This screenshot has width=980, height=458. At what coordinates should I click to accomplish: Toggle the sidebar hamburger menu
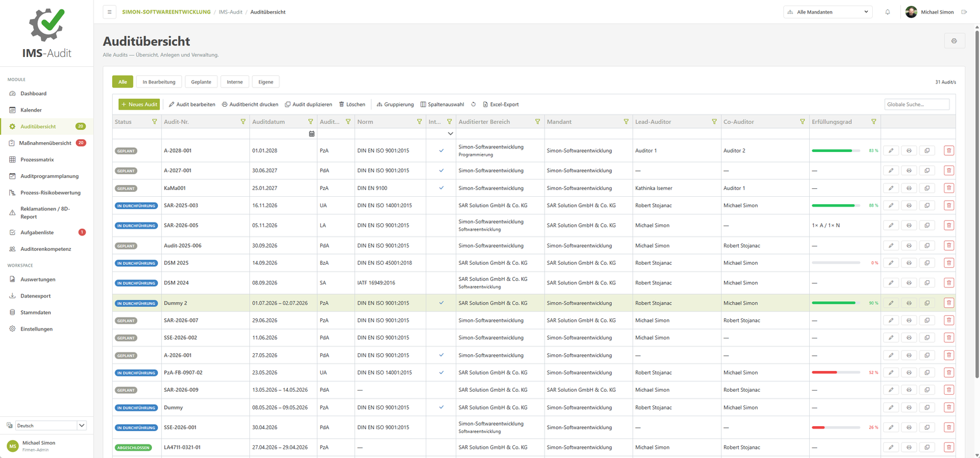[x=110, y=12]
